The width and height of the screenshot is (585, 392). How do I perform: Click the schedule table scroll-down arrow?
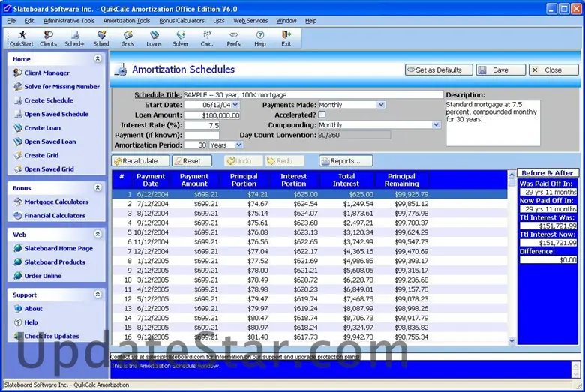point(511,340)
